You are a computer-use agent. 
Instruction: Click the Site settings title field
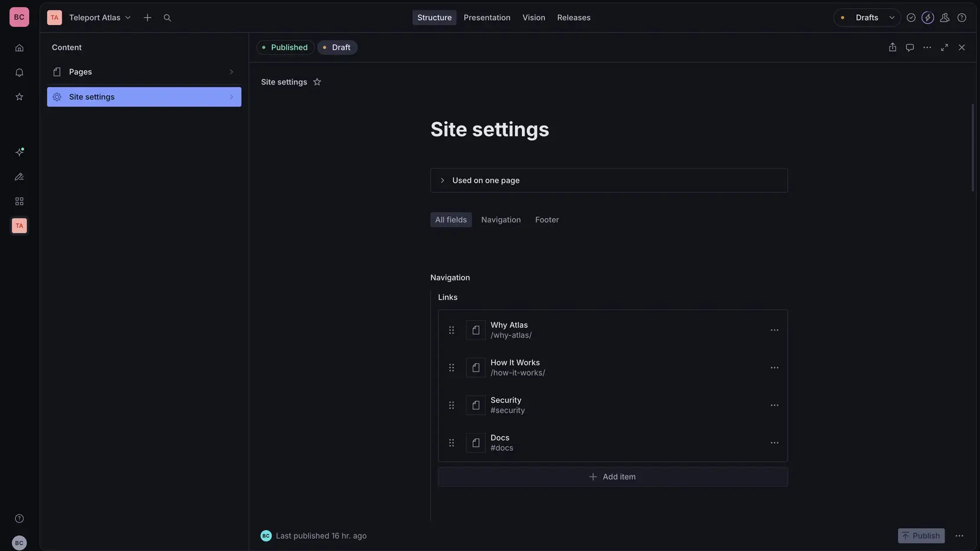[x=490, y=129]
